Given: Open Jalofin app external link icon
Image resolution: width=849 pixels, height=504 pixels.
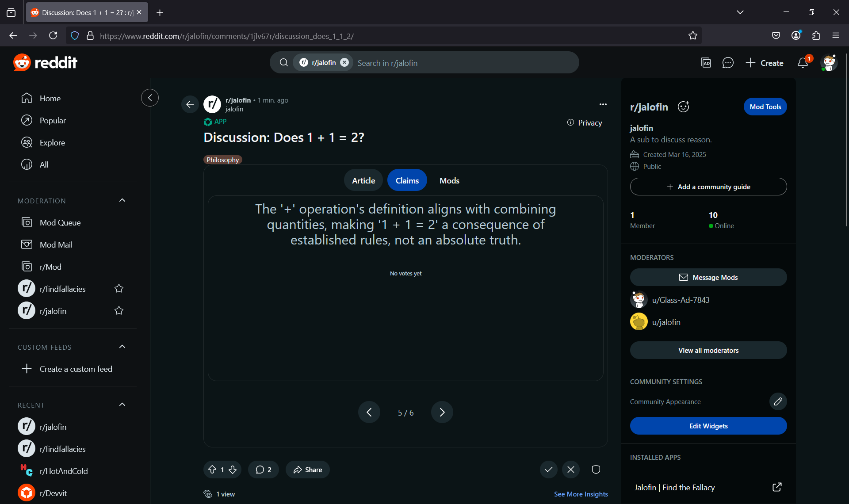Looking at the screenshot, I should pyautogui.click(x=777, y=487).
